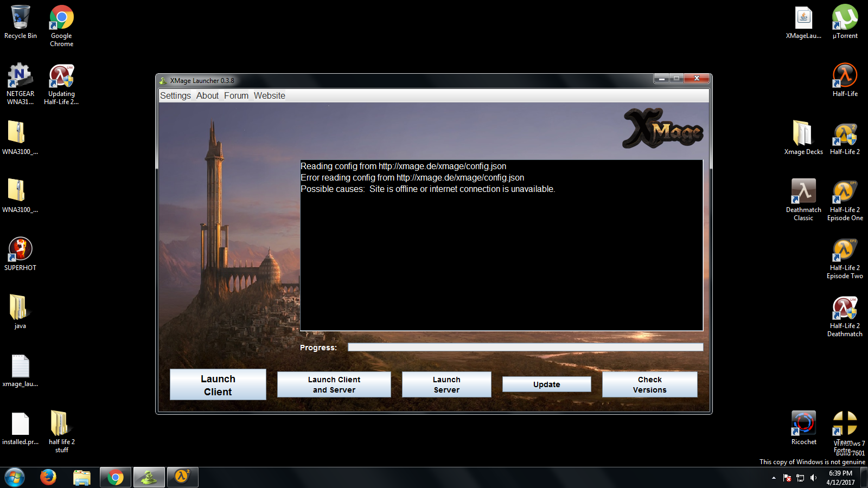Viewport: 868px width, 488px height.
Task: Open the volume speaker tray icon
Action: coord(813,478)
